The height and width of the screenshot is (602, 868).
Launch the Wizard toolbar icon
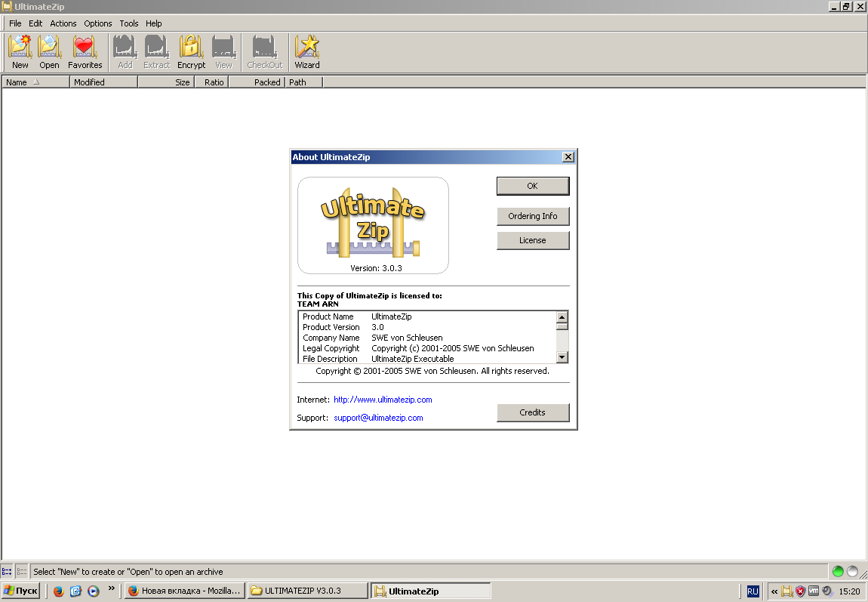pyautogui.click(x=306, y=51)
